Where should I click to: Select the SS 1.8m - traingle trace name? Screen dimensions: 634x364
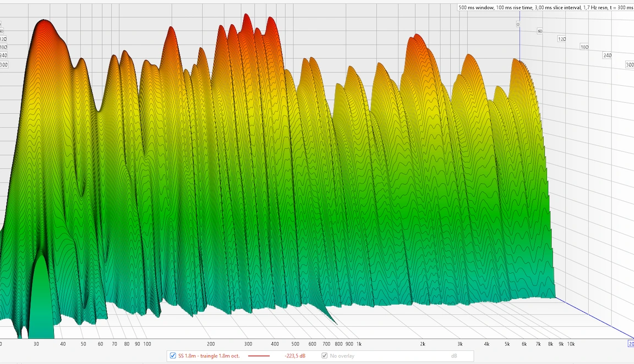209,356
